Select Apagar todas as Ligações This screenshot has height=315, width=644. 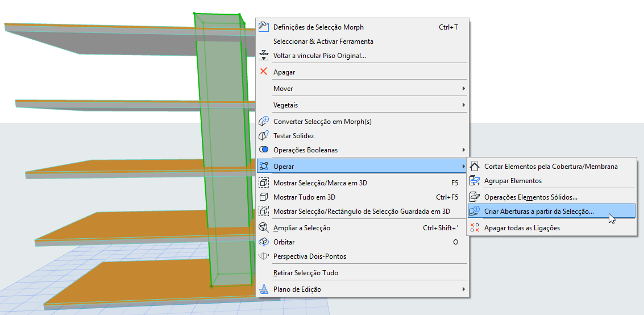point(551,228)
